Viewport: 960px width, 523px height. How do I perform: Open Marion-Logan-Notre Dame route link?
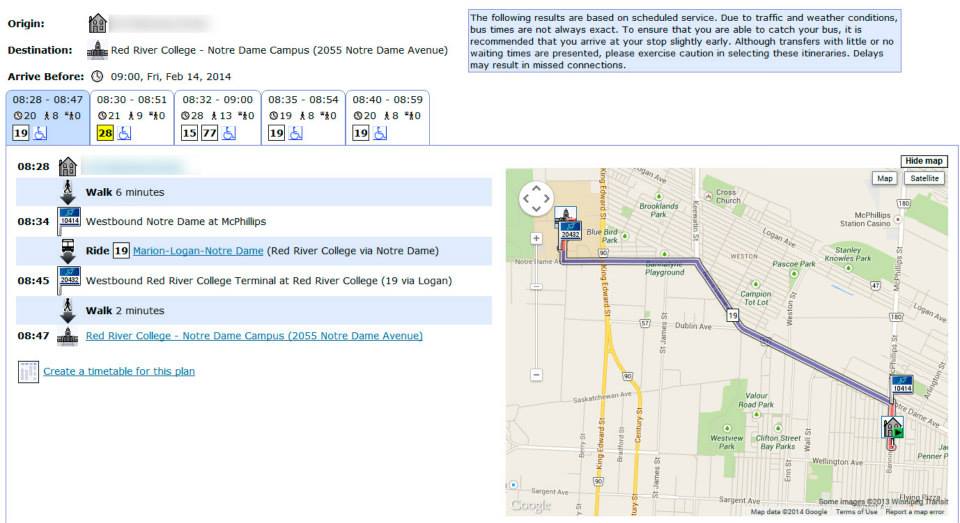tap(198, 250)
